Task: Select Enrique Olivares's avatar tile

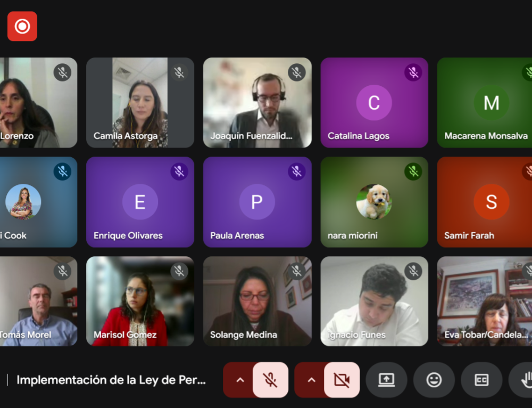Action: click(x=140, y=202)
